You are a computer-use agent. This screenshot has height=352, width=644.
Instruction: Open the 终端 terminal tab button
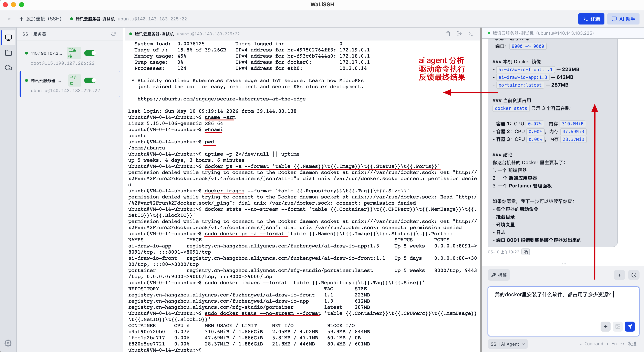[591, 19]
